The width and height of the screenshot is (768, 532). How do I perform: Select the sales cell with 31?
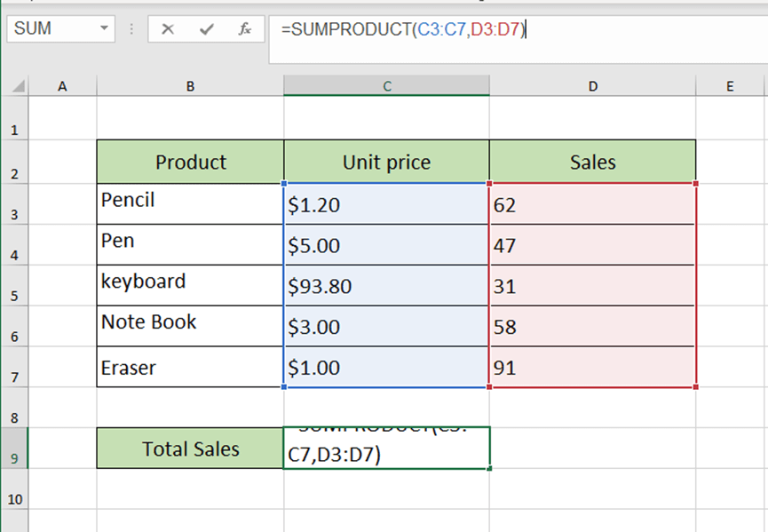tap(593, 286)
